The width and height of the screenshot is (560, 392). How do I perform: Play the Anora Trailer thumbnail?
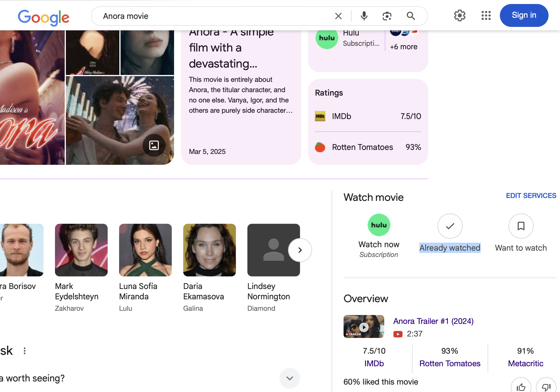[364, 326]
